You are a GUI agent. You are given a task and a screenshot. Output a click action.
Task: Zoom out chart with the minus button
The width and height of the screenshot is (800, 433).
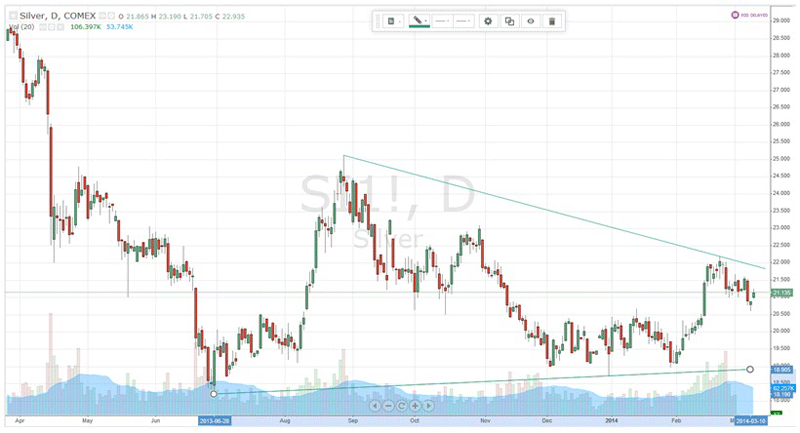[388, 406]
